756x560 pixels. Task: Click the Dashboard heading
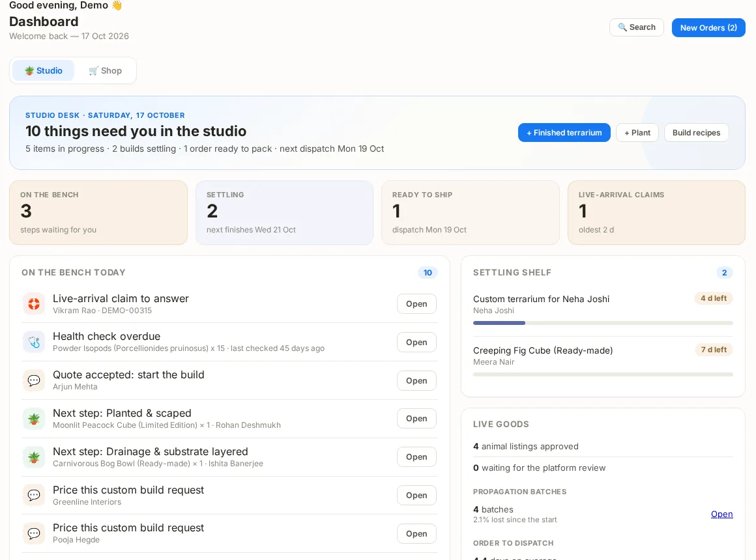(x=44, y=21)
